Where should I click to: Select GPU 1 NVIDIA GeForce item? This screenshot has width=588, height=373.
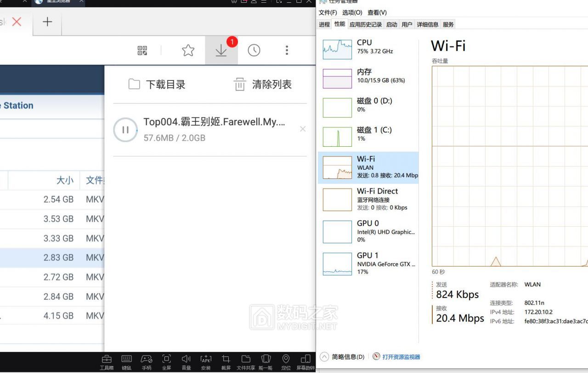368,264
